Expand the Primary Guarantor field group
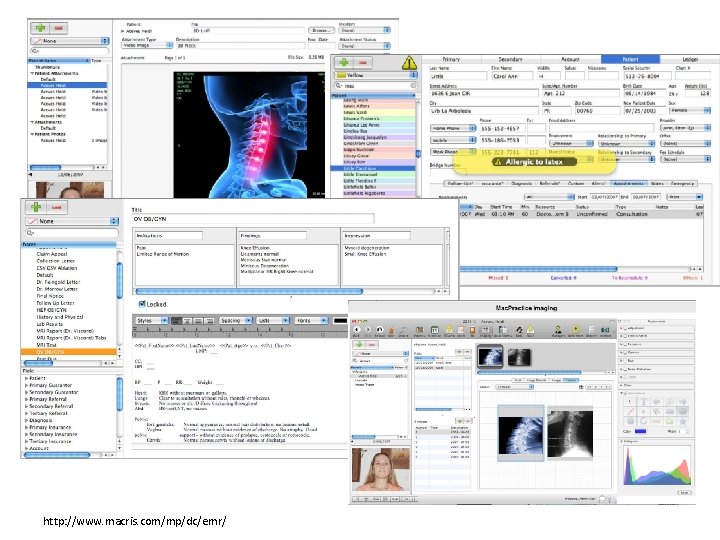Image resolution: width=720 pixels, height=540 pixels. [x=26, y=385]
